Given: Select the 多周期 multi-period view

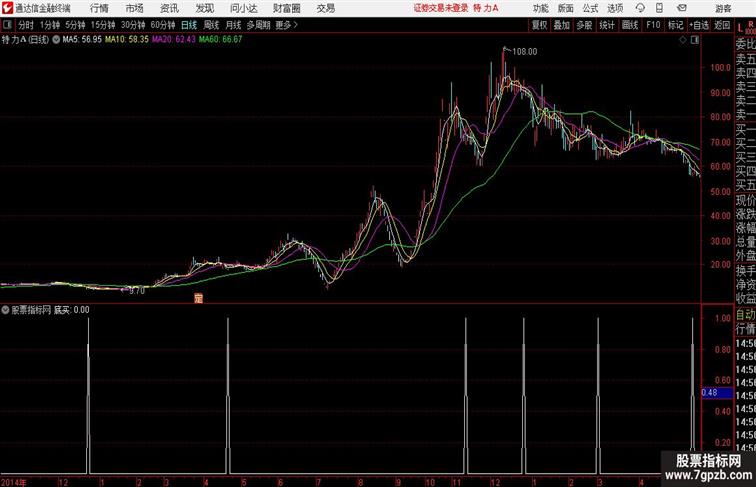Looking at the screenshot, I should click(258, 25).
